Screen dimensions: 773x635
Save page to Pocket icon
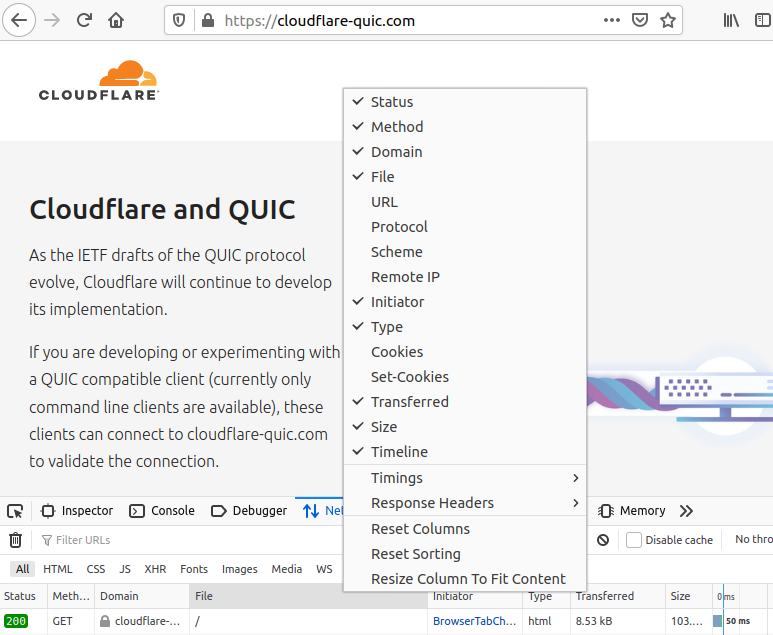[x=640, y=20]
